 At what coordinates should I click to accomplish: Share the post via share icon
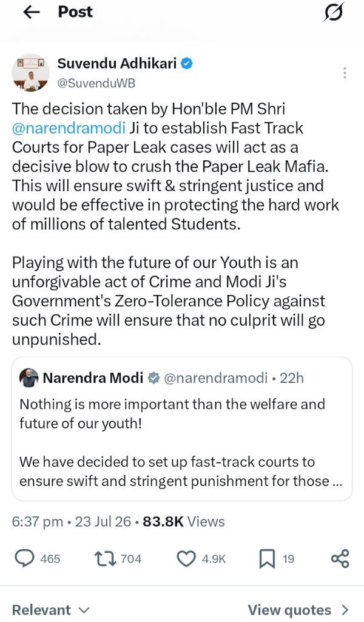tap(340, 558)
